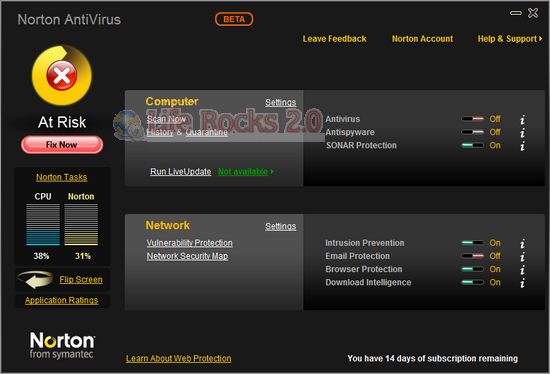The height and width of the screenshot is (374, 550).
Task: Turn on the Antivirus toggle
Action: click(472, 119)
